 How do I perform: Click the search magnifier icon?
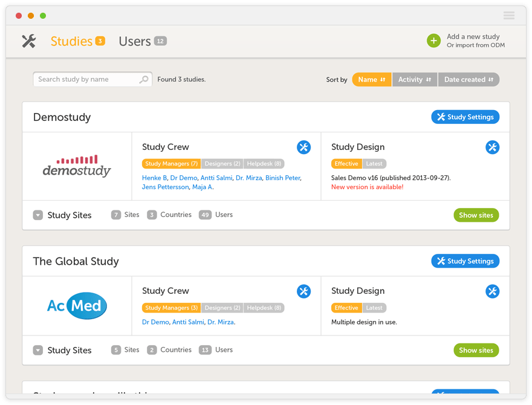[144, 79]
